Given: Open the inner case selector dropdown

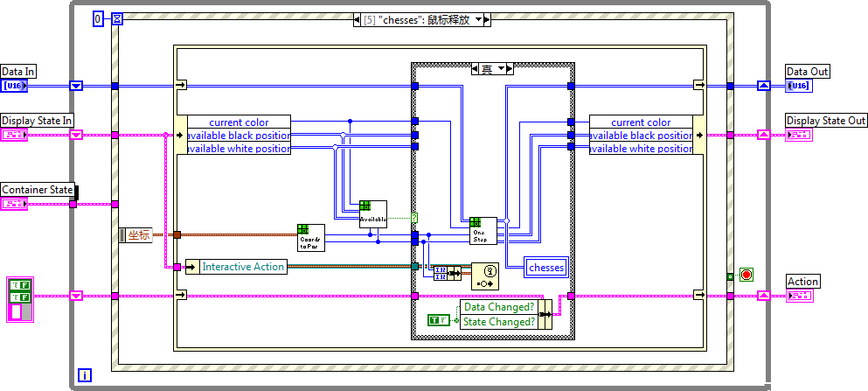Looking at the screenshot, I should pyautogui.click(x=502, y=69).
